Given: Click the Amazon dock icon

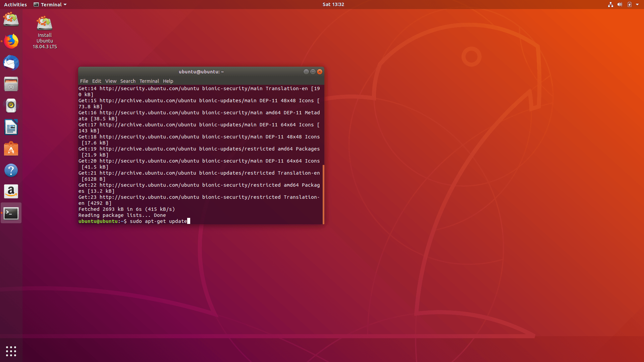Looking at the screenshot, I should click(11, 191).
